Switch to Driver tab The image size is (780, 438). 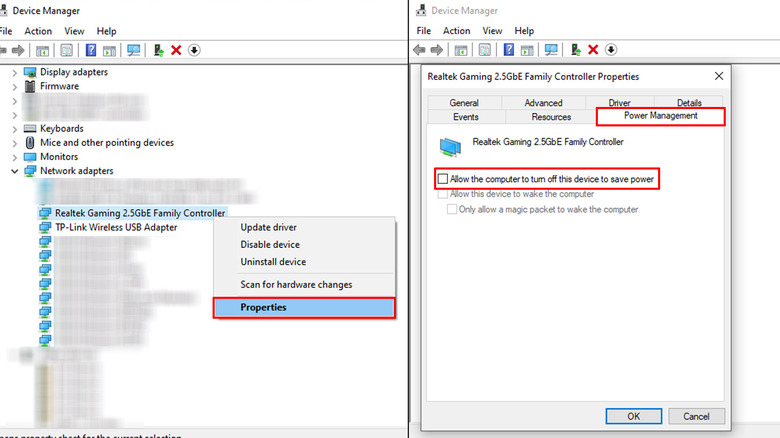tap(619, 103)
